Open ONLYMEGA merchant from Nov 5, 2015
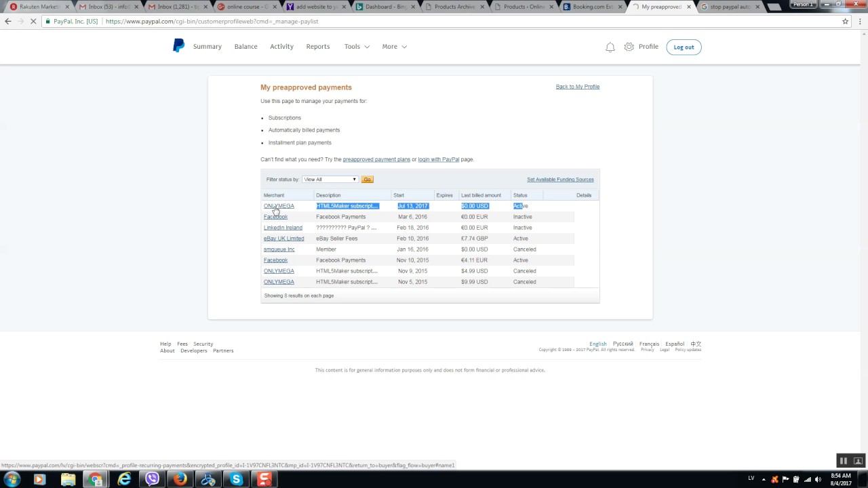 point(279,282)
